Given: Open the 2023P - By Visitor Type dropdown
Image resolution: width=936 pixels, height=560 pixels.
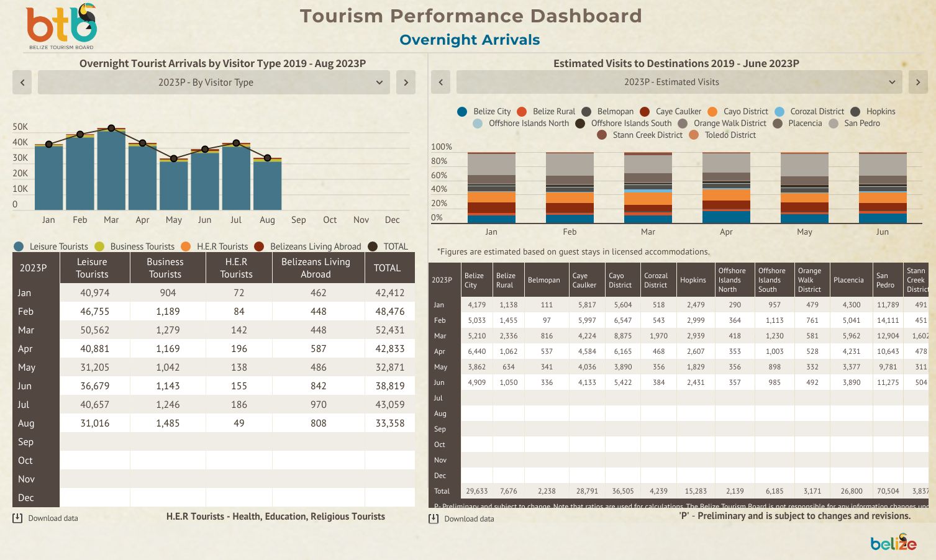Looking at the screenshot, I should pyautogui.click(x=214, y=83).
